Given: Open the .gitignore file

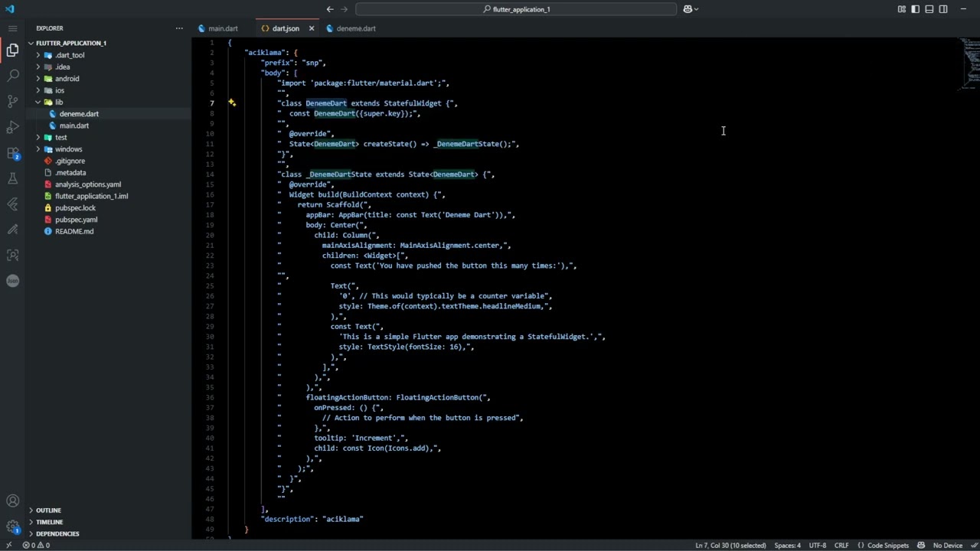Looking at the screenshot, I should pyautogui.click(x=70, y=161).
